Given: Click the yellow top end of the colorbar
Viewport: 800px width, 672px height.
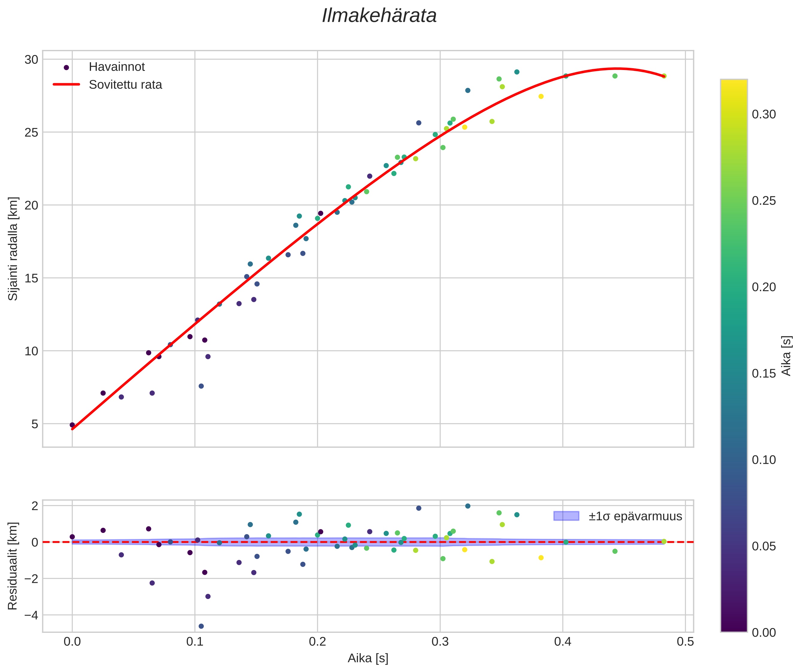Looking at the screenshot, I should click(734, 83).
